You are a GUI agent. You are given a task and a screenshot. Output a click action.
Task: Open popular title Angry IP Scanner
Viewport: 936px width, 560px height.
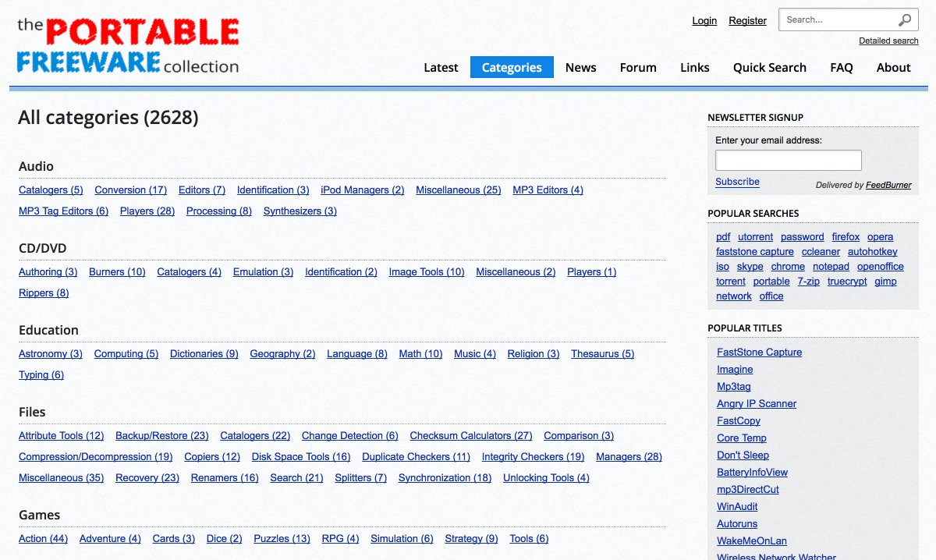coord(757,404)
